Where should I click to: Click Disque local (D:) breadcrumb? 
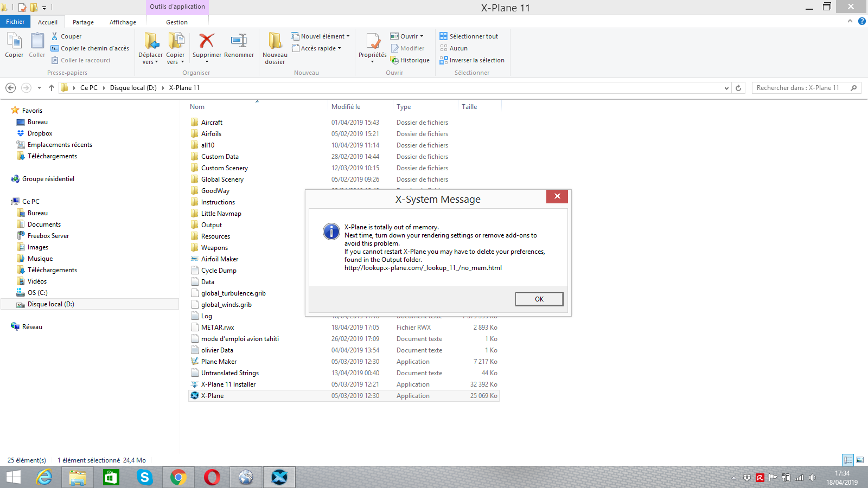pyautogui.click(x=133, y=88)
